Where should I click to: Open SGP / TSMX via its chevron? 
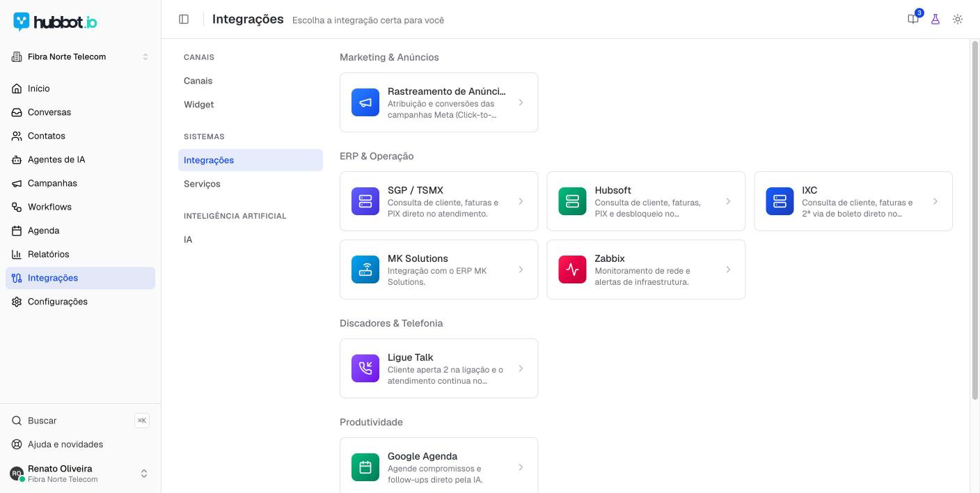click(x=521, y=201)
